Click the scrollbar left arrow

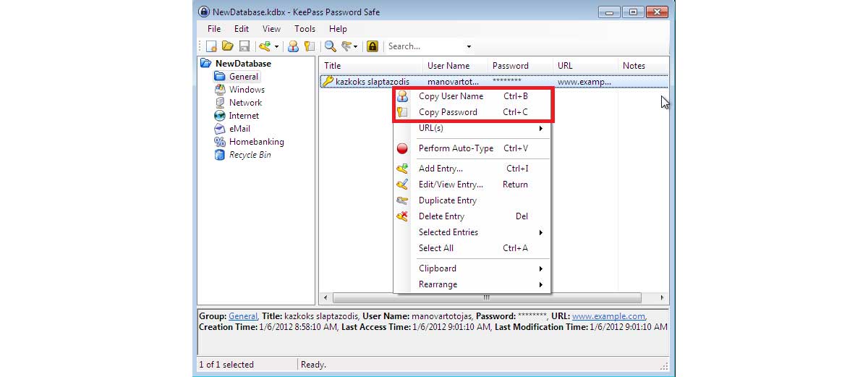[x=326, y=297]
